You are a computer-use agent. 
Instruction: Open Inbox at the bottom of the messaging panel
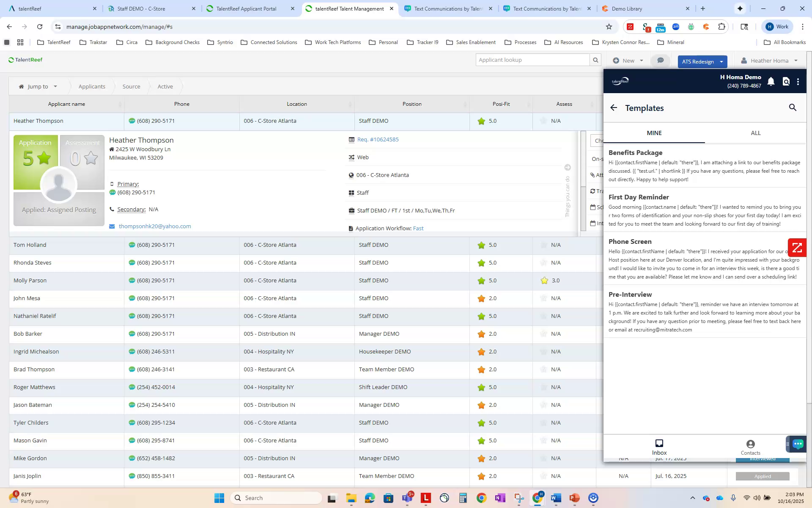point(659,447)
